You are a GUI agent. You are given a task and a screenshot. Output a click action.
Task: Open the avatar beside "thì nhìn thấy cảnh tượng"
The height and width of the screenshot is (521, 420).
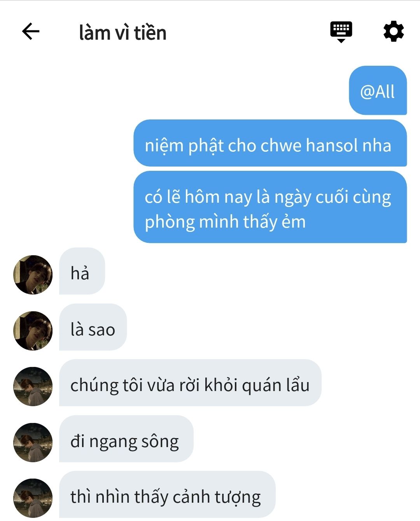(x=33, y=498)
